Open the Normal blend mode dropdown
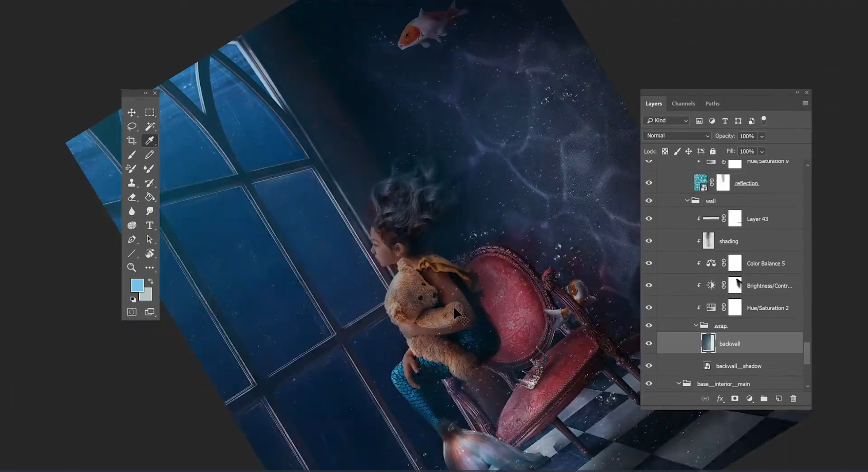Image resolution: width=868 pixels, height=472 pixels. point(677,136)
